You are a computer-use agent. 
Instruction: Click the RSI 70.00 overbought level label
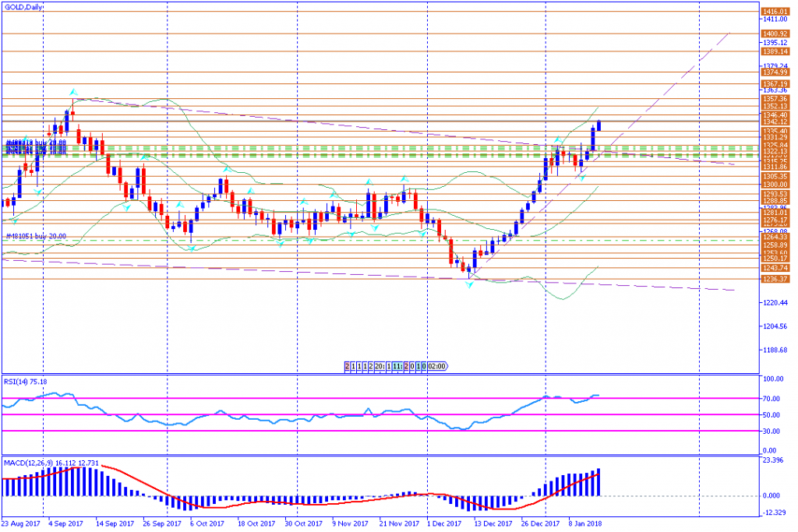coord(771,399)
